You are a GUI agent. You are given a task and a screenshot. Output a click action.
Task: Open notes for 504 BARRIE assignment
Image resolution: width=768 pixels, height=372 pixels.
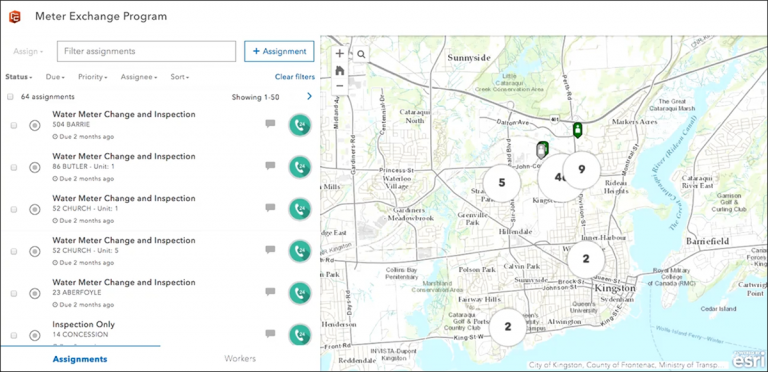(270, 124)
